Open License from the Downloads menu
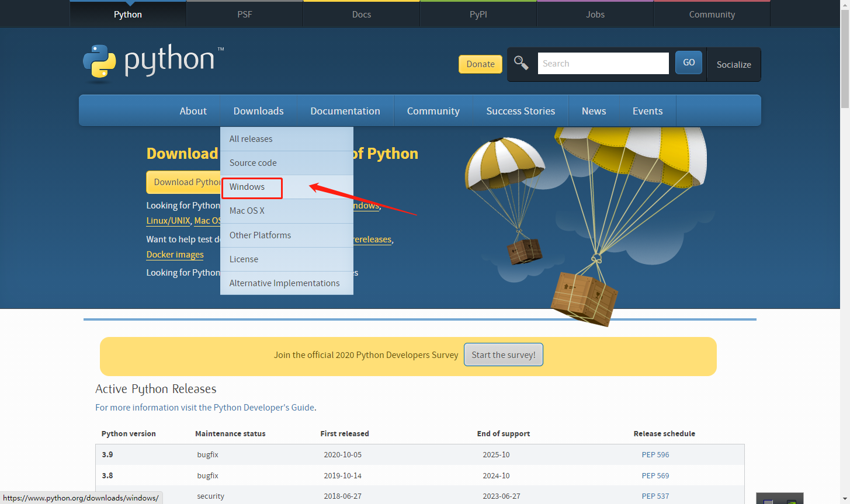 tap(287, 259)
